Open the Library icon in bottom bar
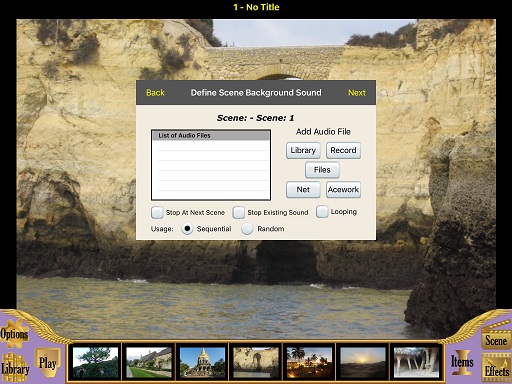The image size is (512, 384). tap(15, 368)
